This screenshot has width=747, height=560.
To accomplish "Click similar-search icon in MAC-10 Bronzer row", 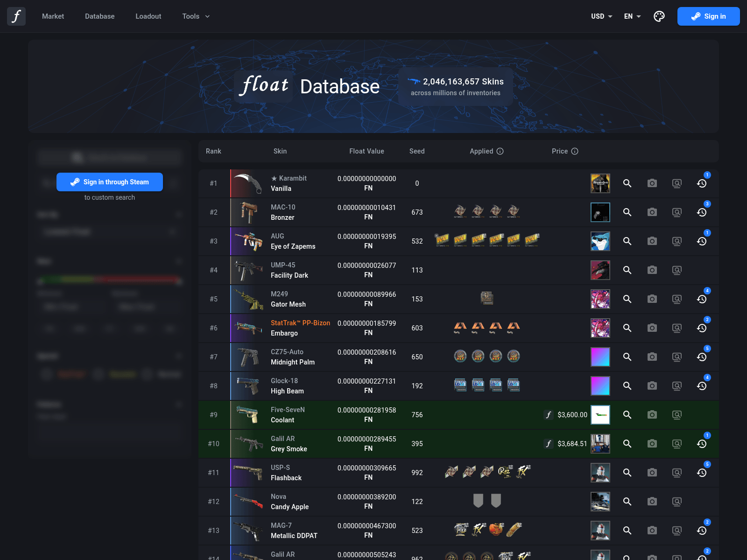I will pyautogui.click(x=677, y=212).
